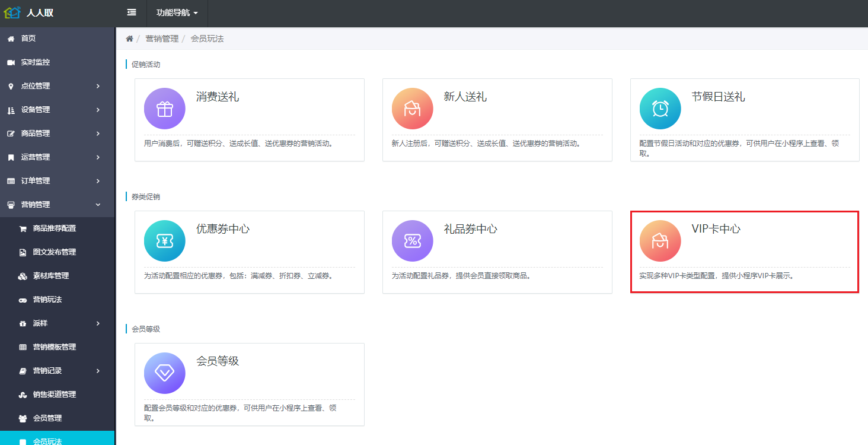Image resolution: width=868 pixels, height=445 pixels.
Task: Click the 商品推荐配置 cart icon
Action: (23, 228)
